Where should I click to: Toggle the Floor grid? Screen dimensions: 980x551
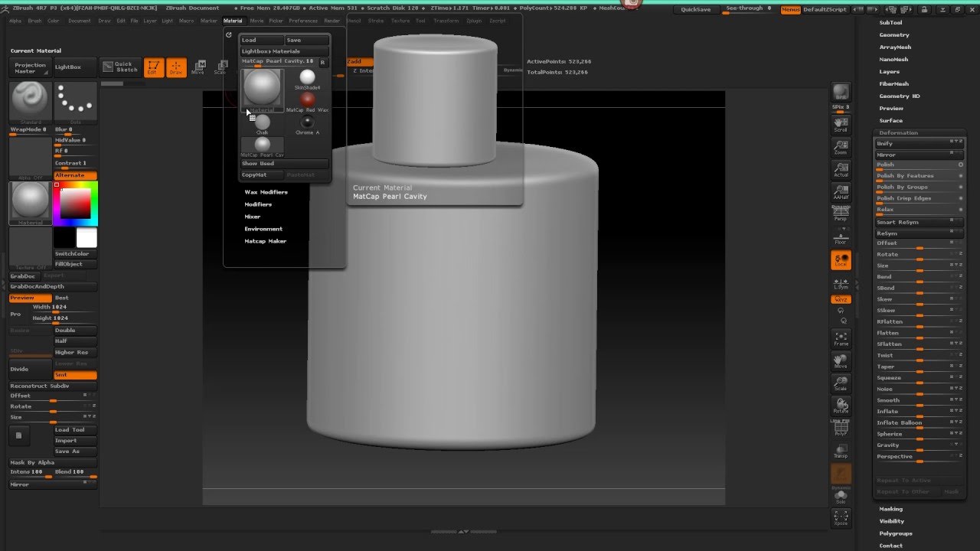pyautogui.click(x=841, y=237)
